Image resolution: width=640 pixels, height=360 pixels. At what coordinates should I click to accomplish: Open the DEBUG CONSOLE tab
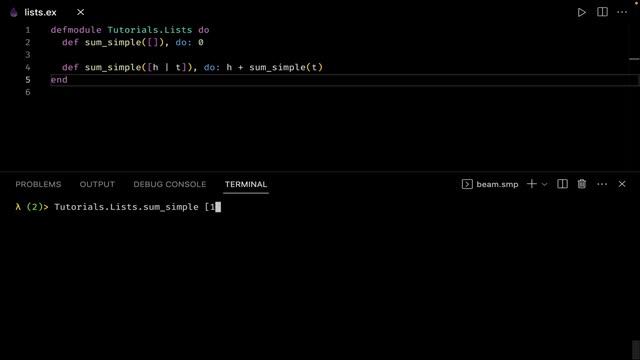click(170, 184)
